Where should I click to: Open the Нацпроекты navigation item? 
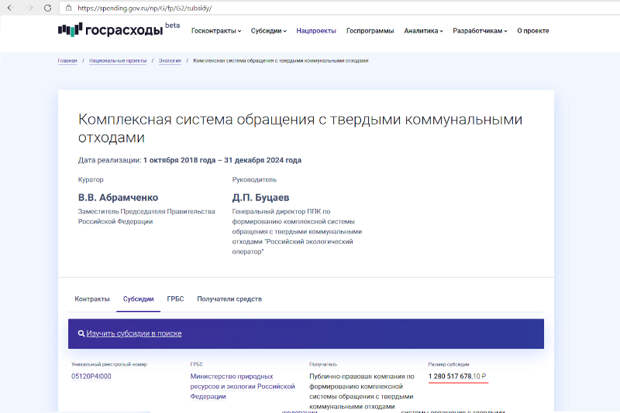pyautogui.click(x=316, y=30)
